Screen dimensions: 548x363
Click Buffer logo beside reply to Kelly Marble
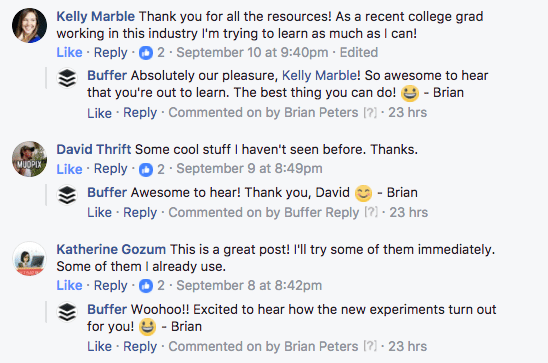pos(67,78)
